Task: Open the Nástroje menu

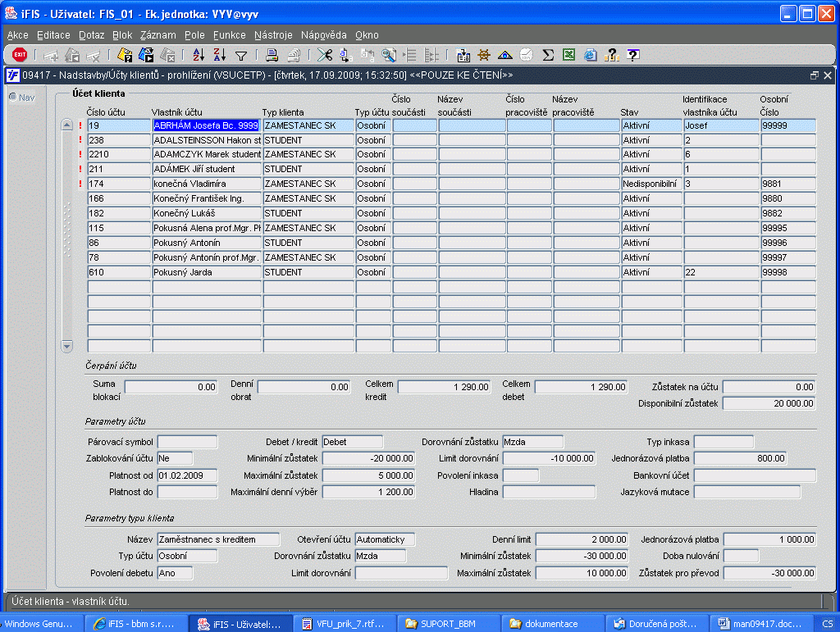Action: point(273,35)
